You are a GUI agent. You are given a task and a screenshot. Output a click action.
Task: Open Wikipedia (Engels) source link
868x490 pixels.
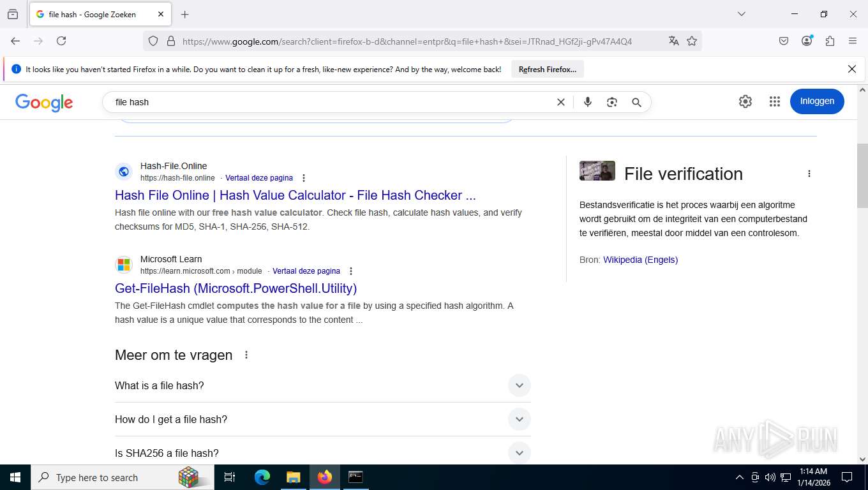[640, 260]
